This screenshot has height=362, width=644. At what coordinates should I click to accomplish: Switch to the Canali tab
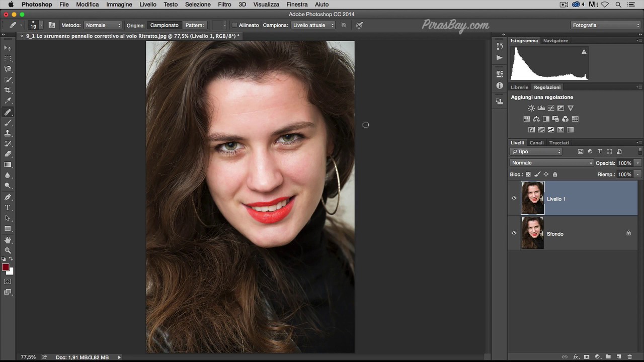[x=536, y=143]
